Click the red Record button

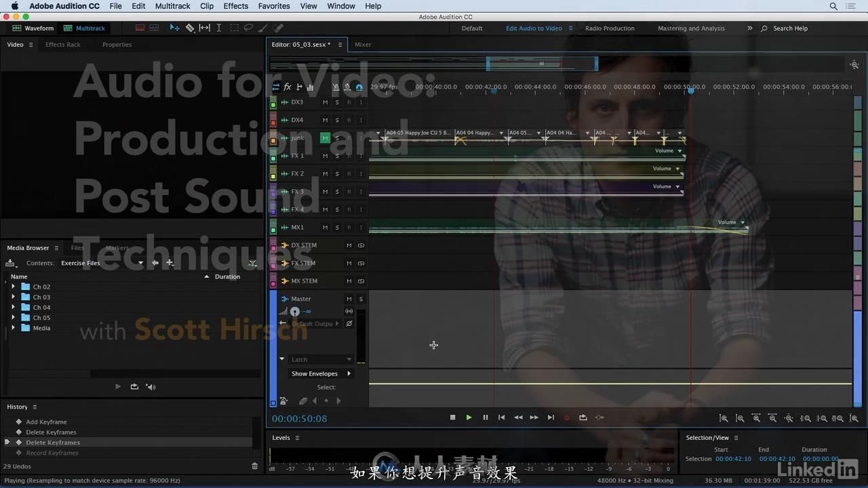tap(567, 418)
